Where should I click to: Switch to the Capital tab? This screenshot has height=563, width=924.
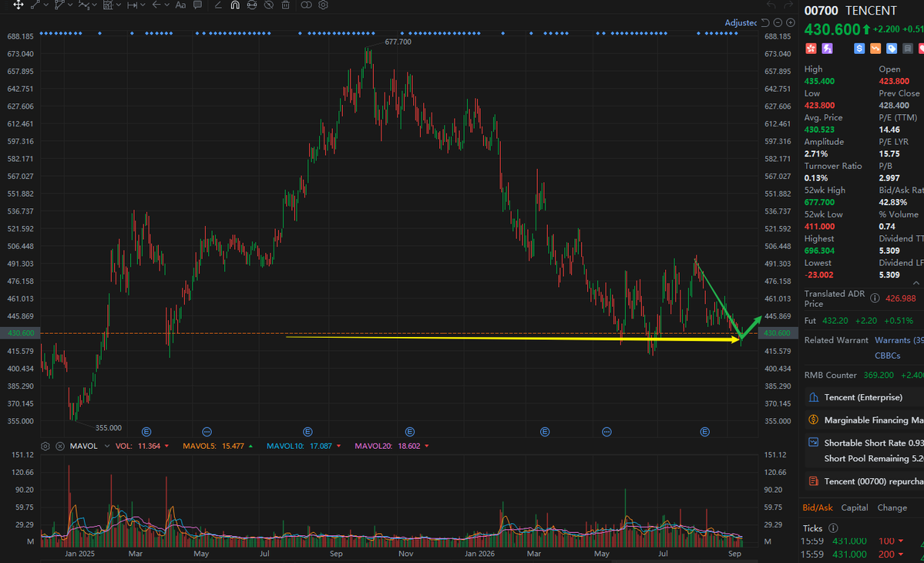click(855, 507)
